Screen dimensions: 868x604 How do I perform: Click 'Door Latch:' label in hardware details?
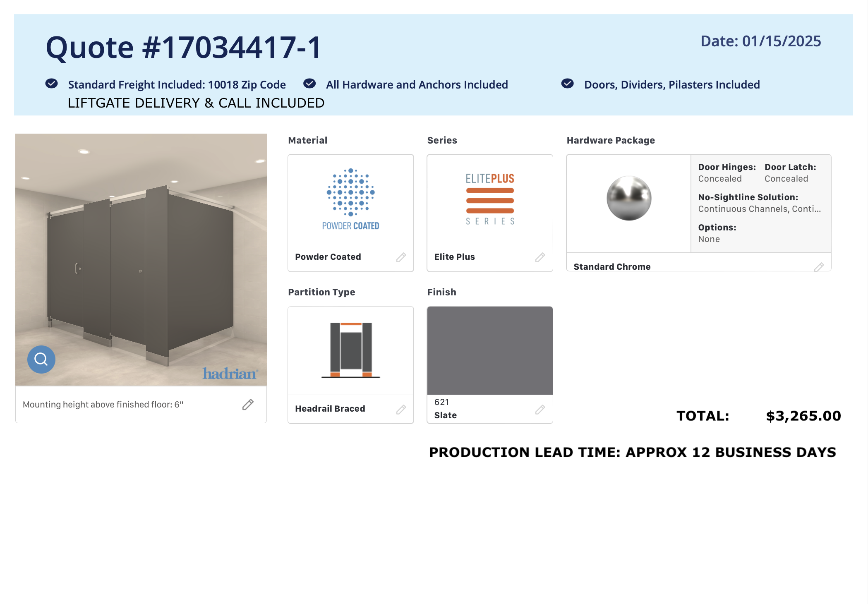click(790, 167)
